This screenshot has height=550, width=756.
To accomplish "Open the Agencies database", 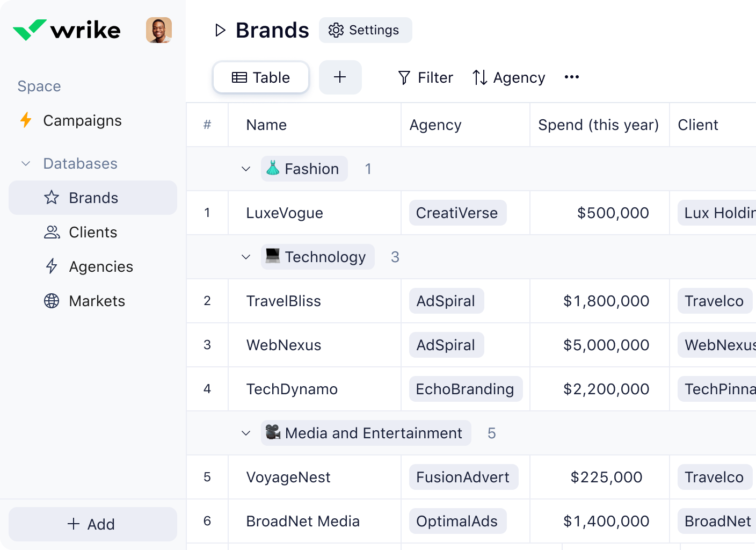I will coord(100,266).
